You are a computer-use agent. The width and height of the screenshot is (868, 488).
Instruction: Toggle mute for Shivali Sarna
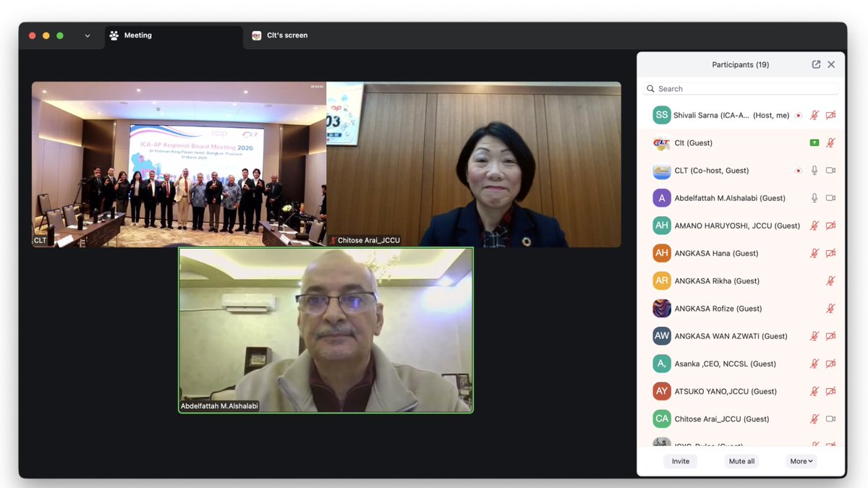click(x=815, y=115)
